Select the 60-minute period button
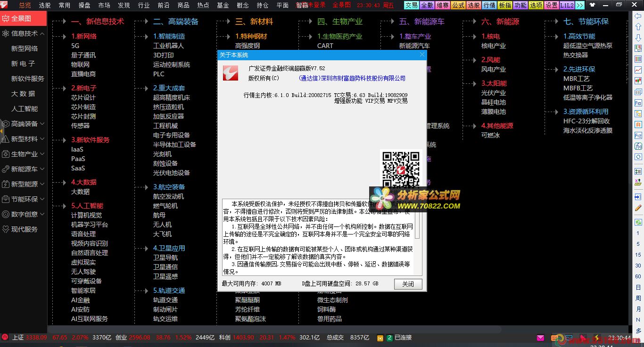 pyautogui.click(x=638, y=276)
